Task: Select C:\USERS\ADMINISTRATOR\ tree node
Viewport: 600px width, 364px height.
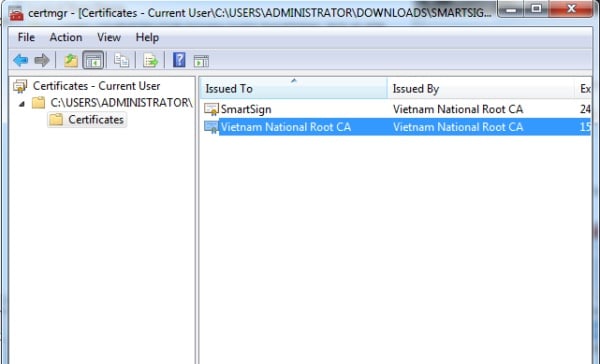Action: point(121,103)
